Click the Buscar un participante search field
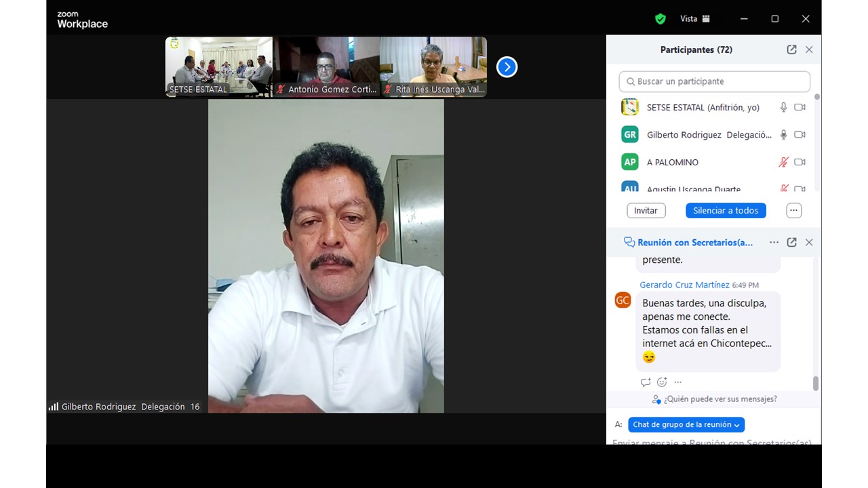868x488 pixels. (714, 81)
